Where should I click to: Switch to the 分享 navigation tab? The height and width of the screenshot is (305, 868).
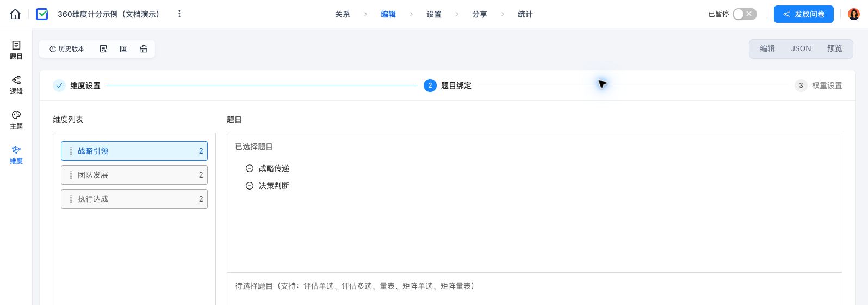480,14
